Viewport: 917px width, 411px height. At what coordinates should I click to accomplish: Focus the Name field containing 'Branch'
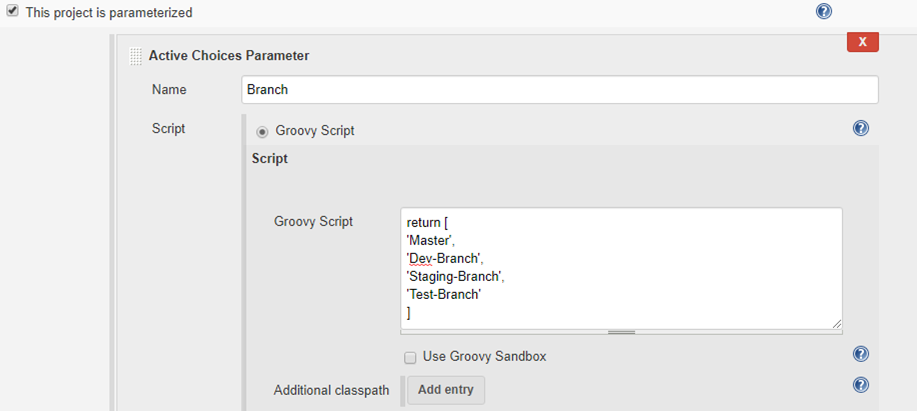(560, 89)
